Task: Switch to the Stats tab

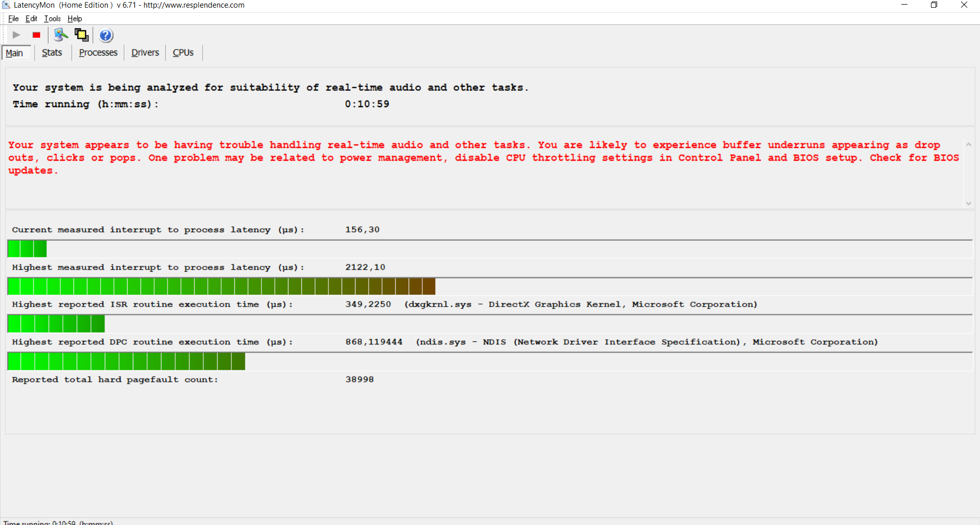Action: point(52,53)
